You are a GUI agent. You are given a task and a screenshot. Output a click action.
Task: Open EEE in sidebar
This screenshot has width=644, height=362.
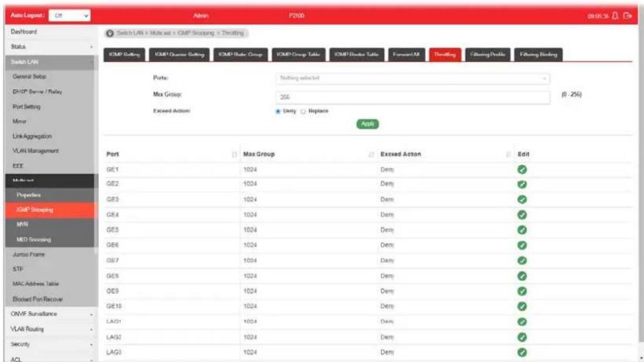pyautogui.click(x=18, y=166)
